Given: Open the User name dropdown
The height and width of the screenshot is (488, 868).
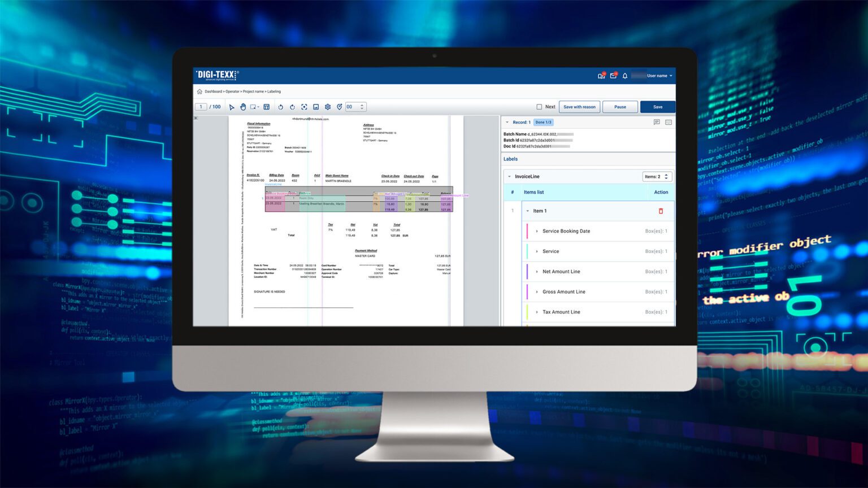Looking at the screenshot, I should (659, 76).
